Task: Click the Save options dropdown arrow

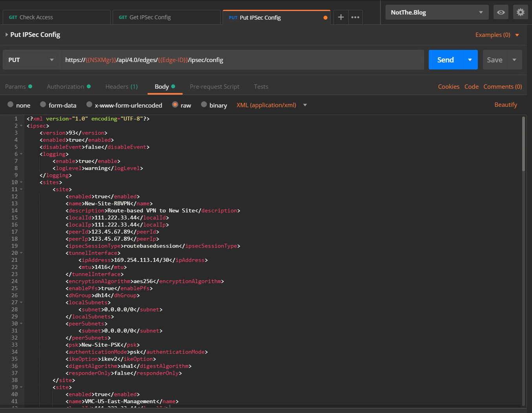Action: (514, 60)
